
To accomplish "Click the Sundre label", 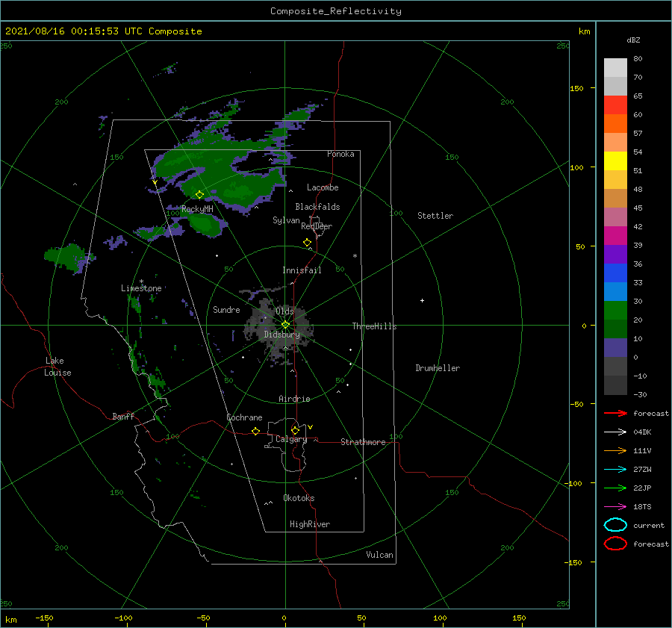I will coord(226,309).
